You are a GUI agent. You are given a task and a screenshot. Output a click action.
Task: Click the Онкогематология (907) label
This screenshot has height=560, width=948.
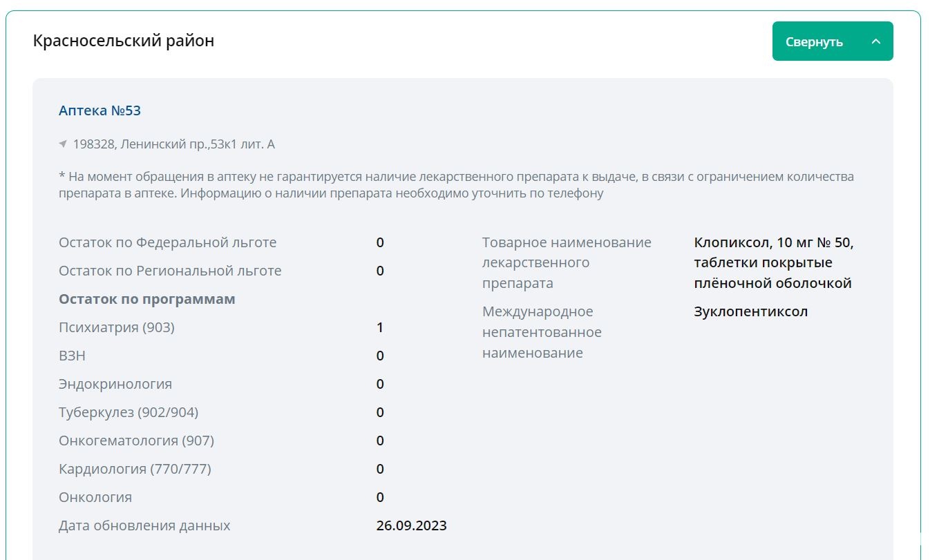(136, 441)
